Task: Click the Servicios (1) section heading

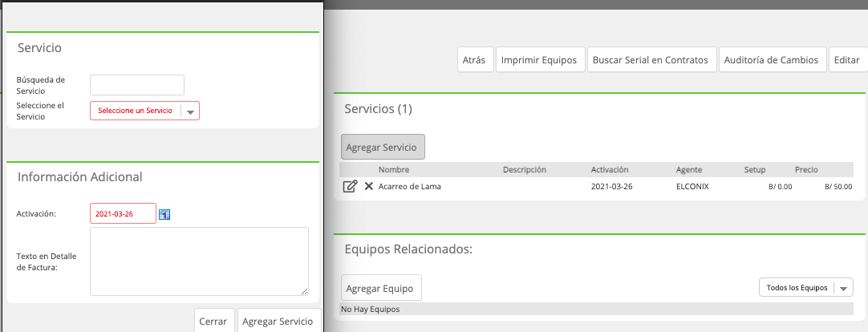Action: pyautogui.click(x=378, y=109)
